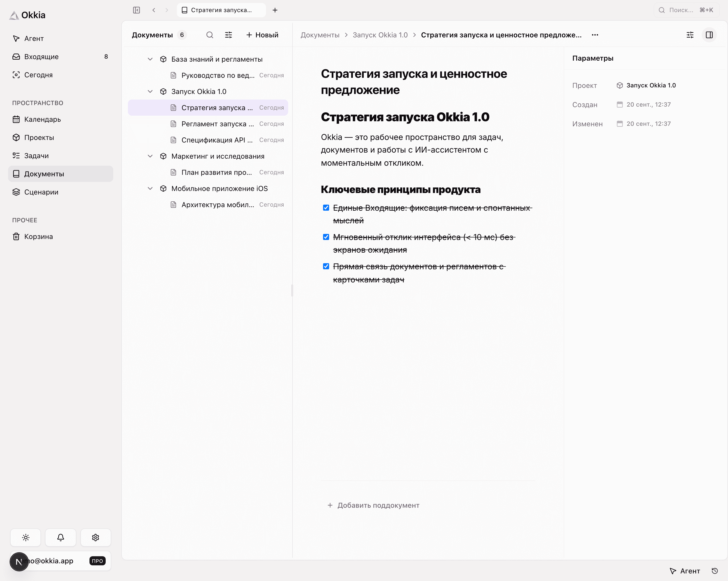Click the ПРО plan badge
728x581 pixels.
pyautogui.click(x=97, y=561)
